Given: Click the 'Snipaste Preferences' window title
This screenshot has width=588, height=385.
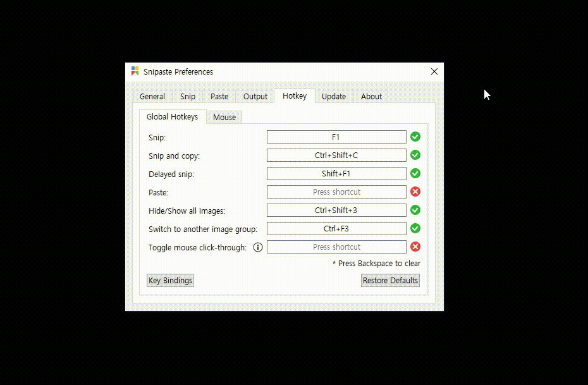Looking at the screenshot, I should pyautogui.click(x=178, y=71).
